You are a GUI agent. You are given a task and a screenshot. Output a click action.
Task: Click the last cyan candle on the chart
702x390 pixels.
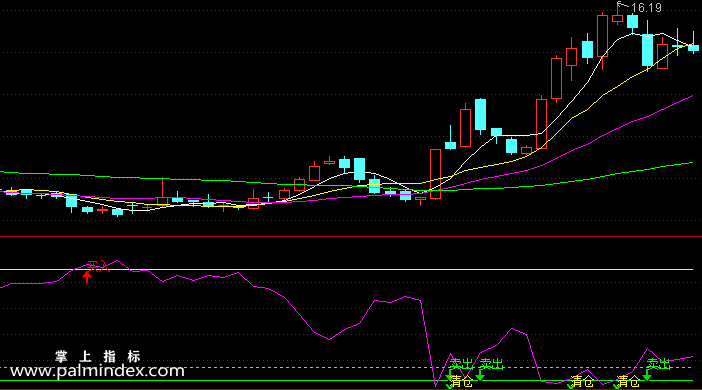[693, 47]
